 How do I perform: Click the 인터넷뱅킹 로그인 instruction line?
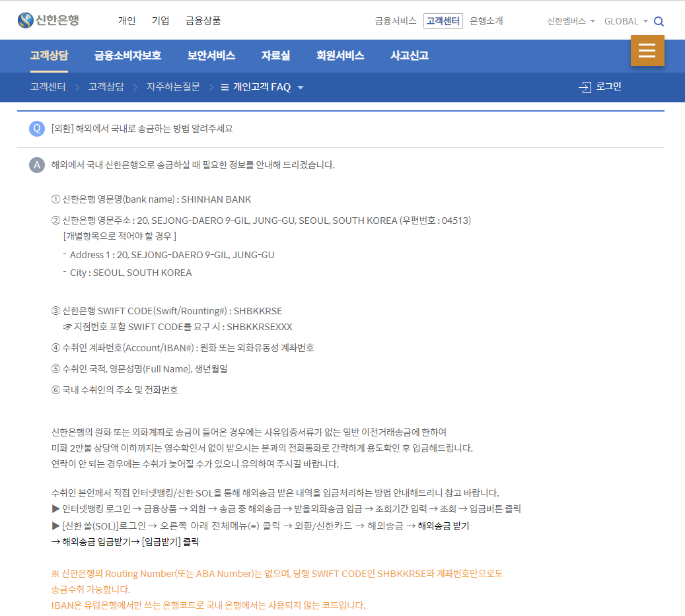287,509
